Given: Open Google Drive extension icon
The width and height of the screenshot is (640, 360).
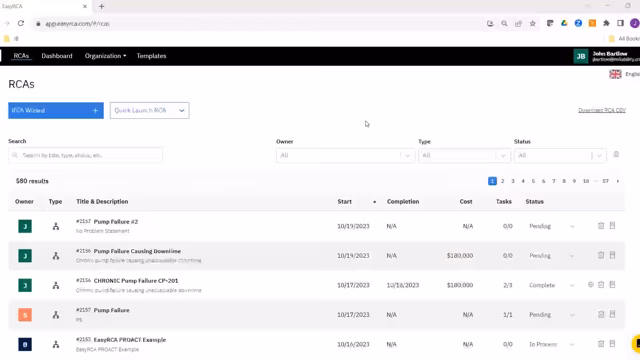Looking at the screenshot, I should 564,23.
